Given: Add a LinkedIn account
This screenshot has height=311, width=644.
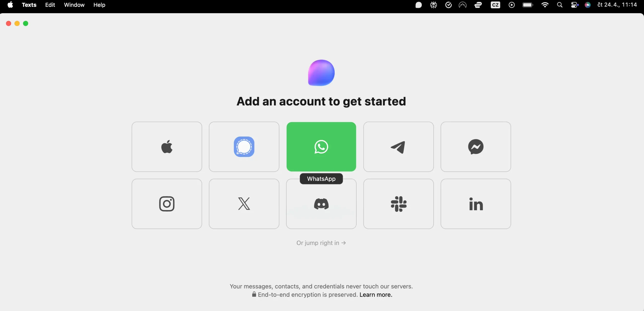Looking at the screenshot, I should [x=476, y=204].
